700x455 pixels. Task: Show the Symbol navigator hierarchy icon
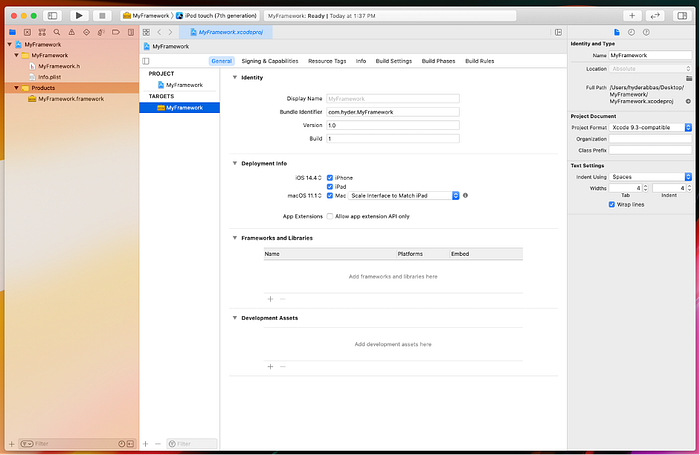[42, 32]
